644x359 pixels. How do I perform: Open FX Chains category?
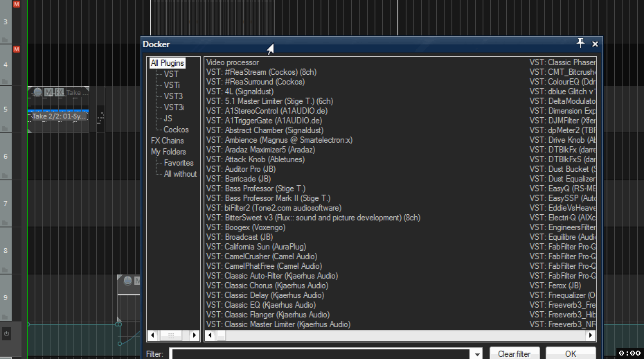pos(167,141)
